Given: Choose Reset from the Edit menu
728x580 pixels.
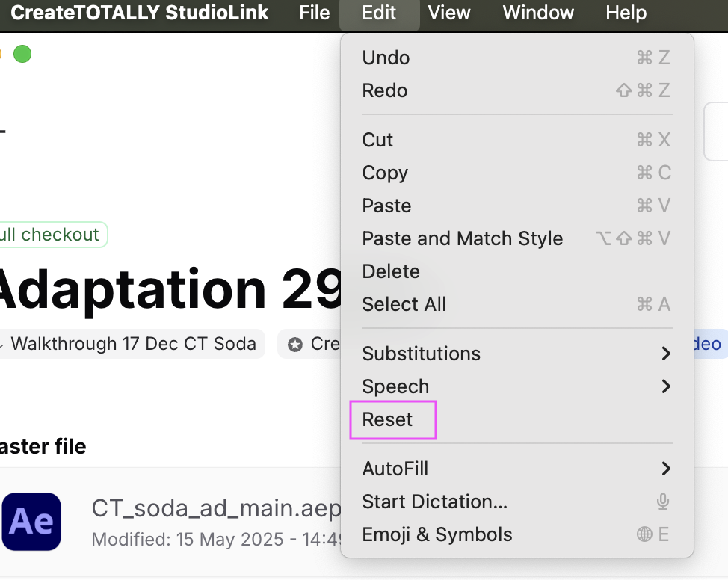Looking at the screenshot, I should 516,420.
